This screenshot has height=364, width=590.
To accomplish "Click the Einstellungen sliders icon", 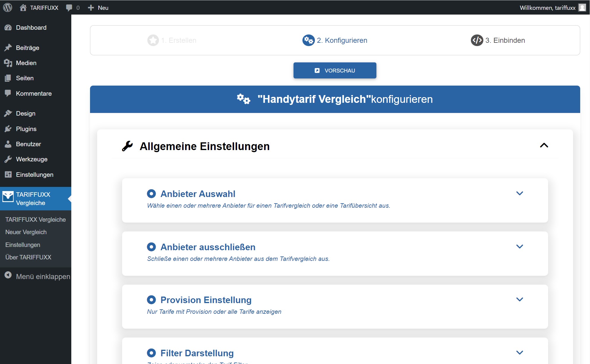I will [x=8, y=175].
